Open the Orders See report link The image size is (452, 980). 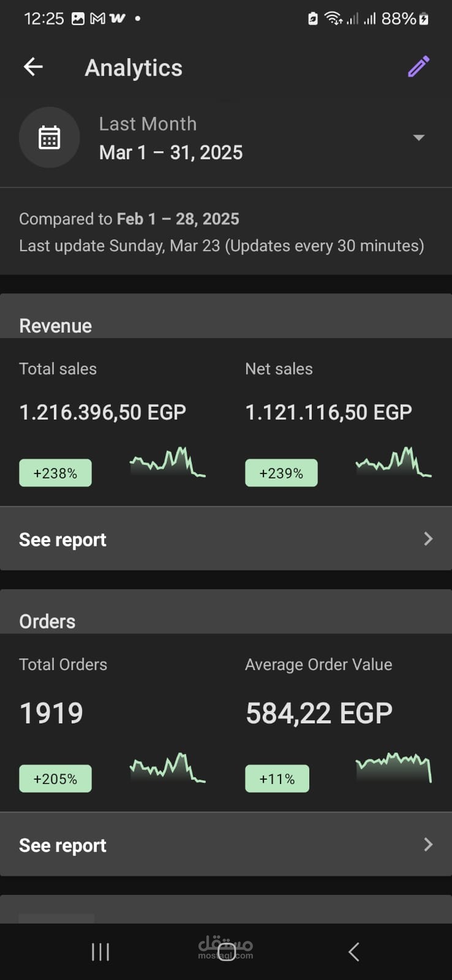62,845
